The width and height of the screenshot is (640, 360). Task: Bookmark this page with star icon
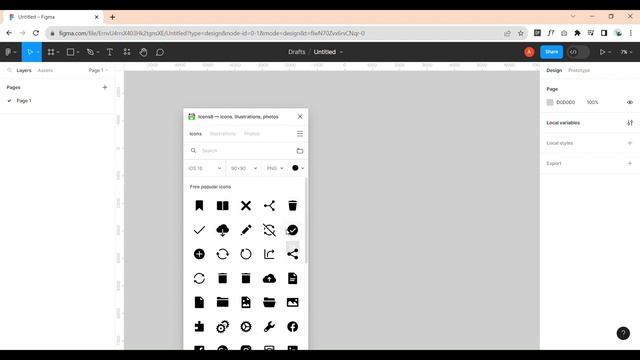[520, 33]
